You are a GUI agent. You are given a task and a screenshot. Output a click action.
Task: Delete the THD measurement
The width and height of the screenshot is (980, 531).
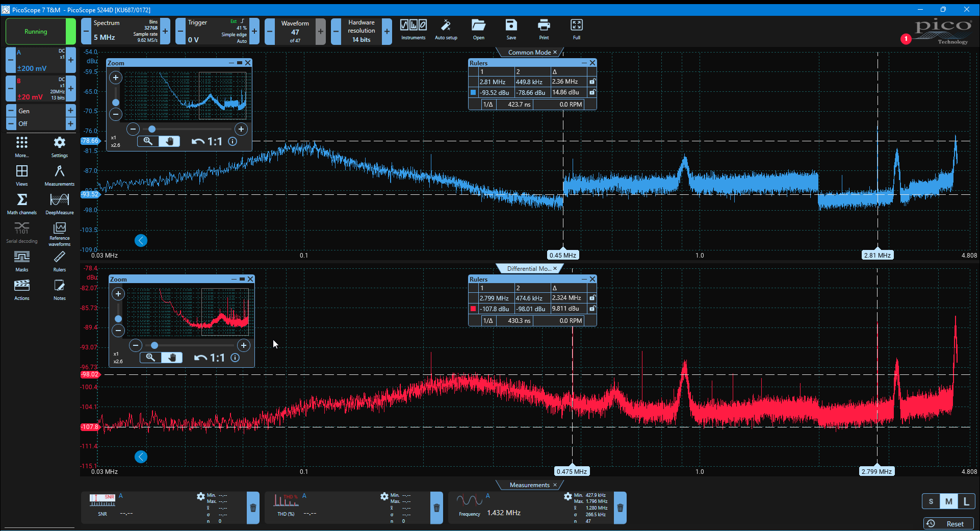[x=436, y=508]
